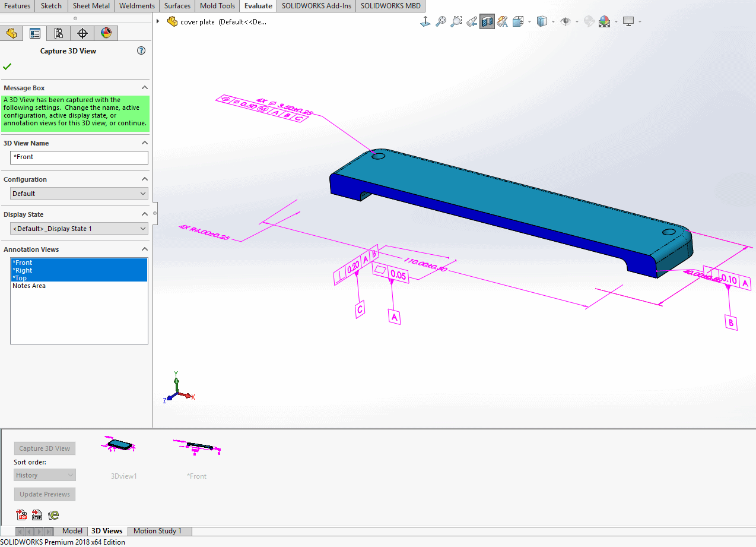Click the cover plate part icon
Viewport: 756px width, 547px height.
pos(173,22)
